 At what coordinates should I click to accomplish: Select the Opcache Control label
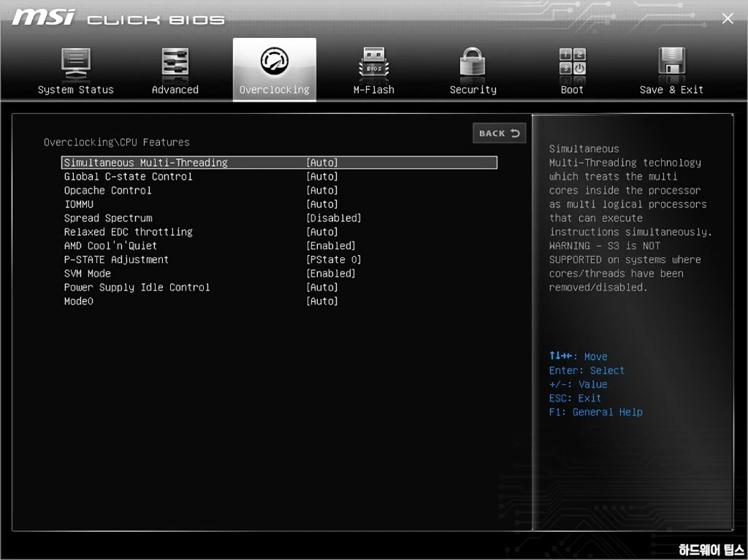pos(108,191)
